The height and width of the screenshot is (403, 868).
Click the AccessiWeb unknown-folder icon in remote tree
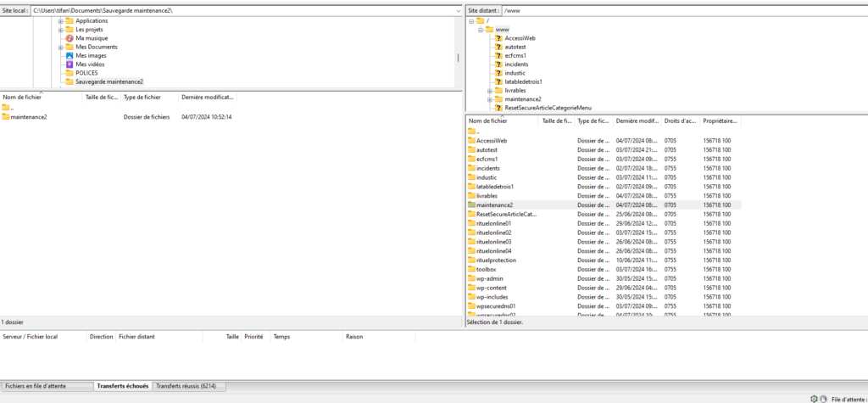click(498, 38)
